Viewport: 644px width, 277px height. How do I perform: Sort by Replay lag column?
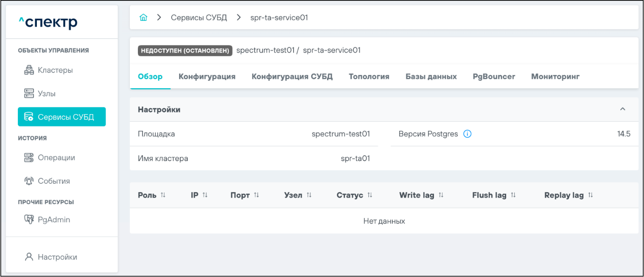(x=590, y=195)
